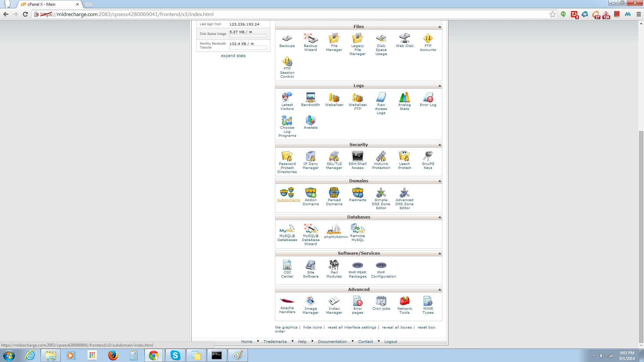Click lite graphics link
The height and width of the screenshot is (362, 644).
[x=286, y=327]
